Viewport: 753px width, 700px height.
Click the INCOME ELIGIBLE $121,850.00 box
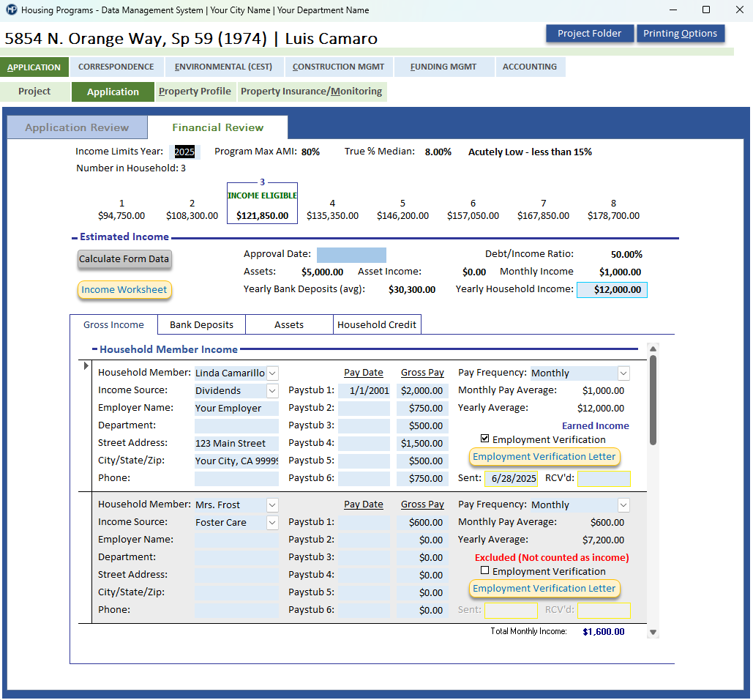coord(262,204)
